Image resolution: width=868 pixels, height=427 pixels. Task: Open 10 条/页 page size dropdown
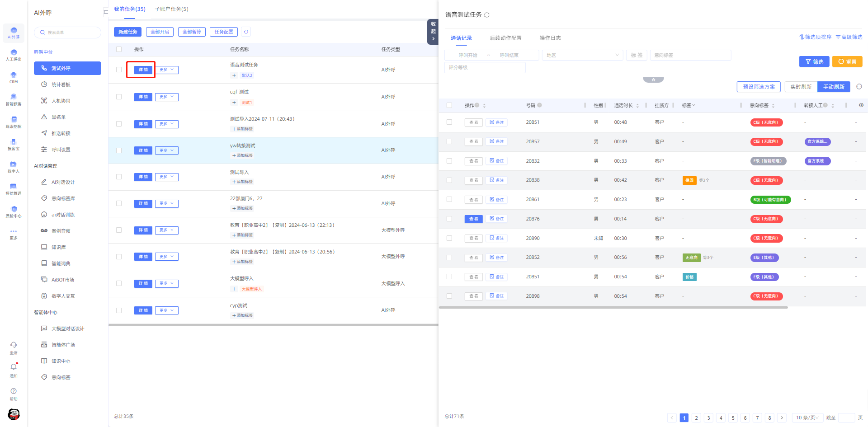pyautogui.click(x=807, y=418)
